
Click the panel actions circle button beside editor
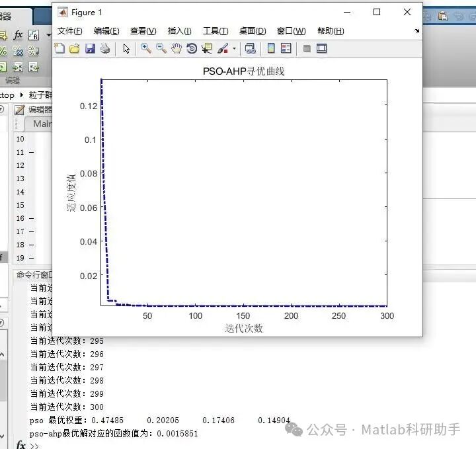[x=1, y=109]
